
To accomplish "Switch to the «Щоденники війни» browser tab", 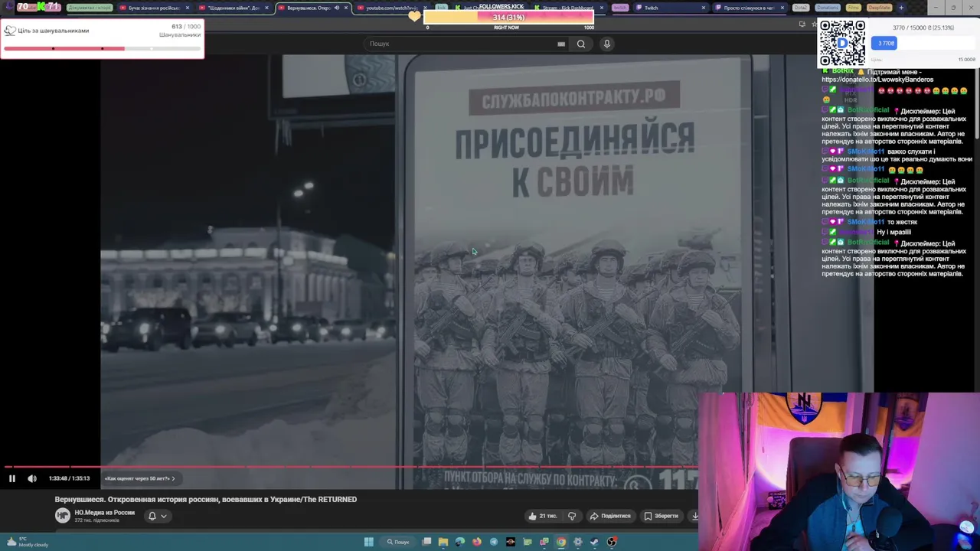I will pos(234,8).
